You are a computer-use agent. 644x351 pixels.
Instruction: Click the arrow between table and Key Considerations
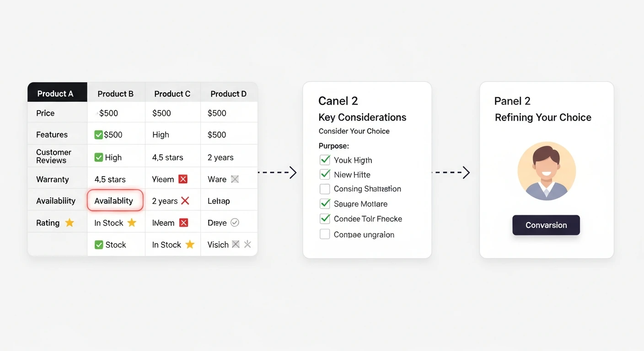tap(277, 172)
